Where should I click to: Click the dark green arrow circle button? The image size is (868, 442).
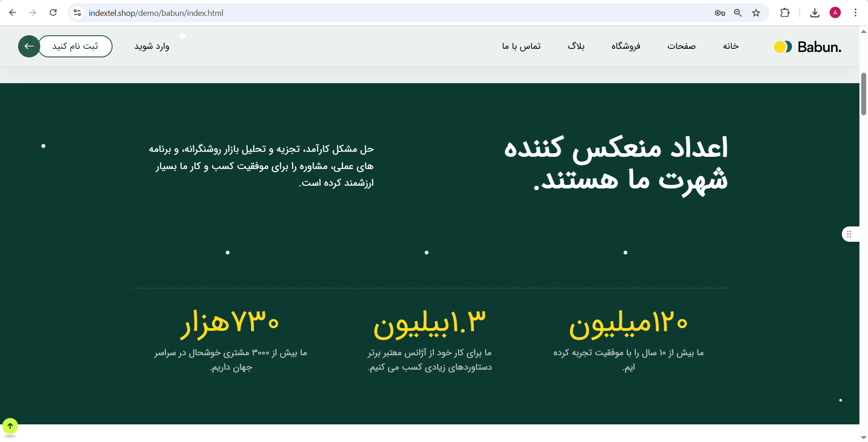tap(28, 46)
